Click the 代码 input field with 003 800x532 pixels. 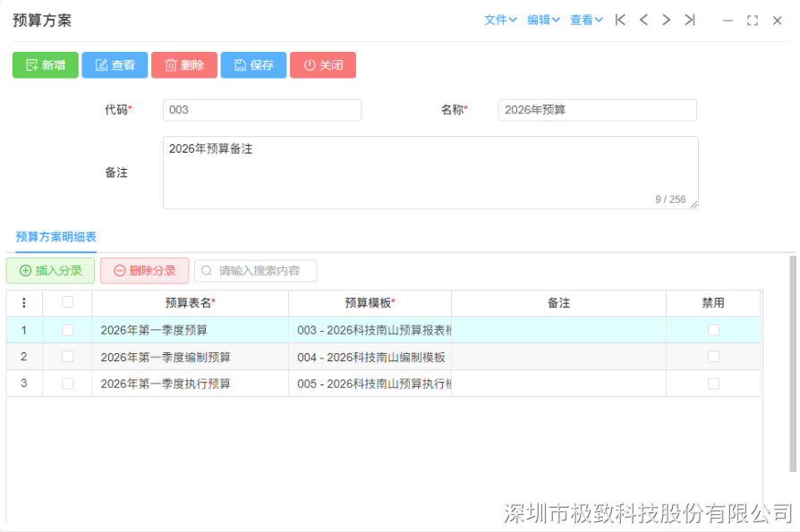point(262,110)
